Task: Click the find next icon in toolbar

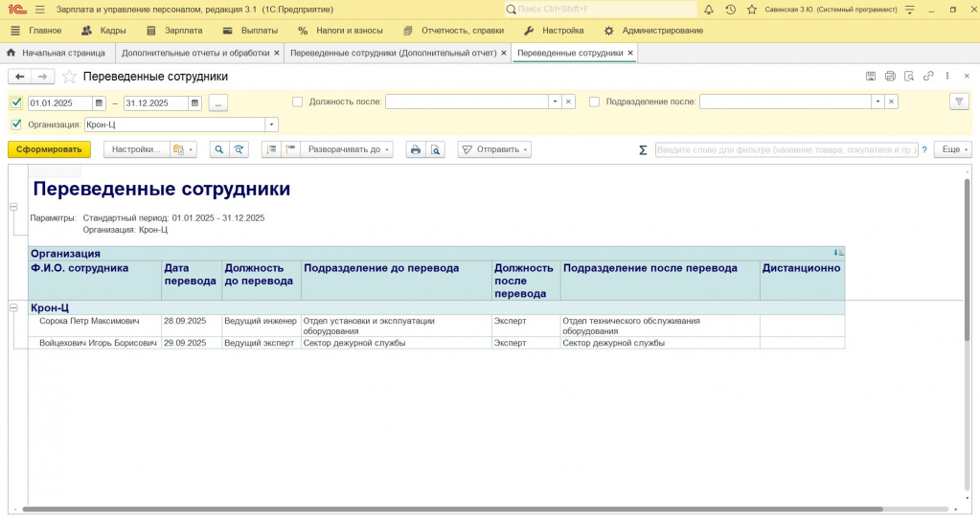Action: click(239, 150)
